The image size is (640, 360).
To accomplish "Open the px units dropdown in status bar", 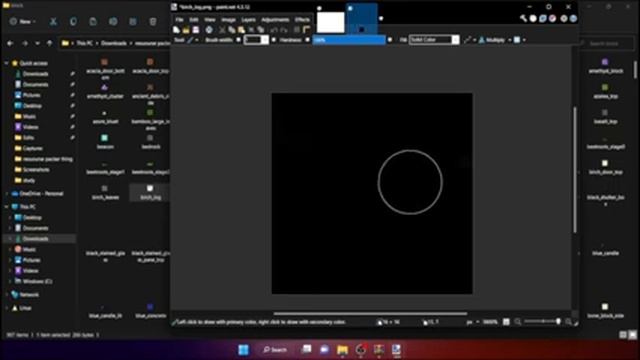I will [473, 322].
